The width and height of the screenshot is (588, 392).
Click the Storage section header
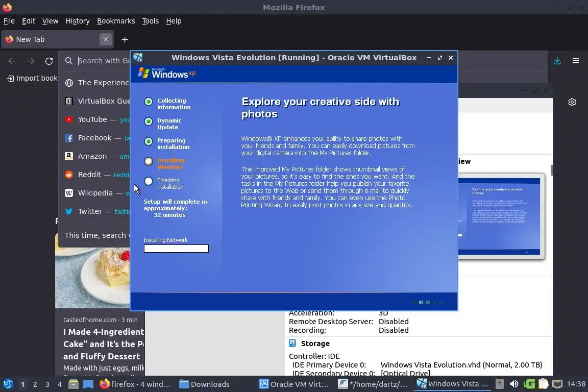point(315,343)
